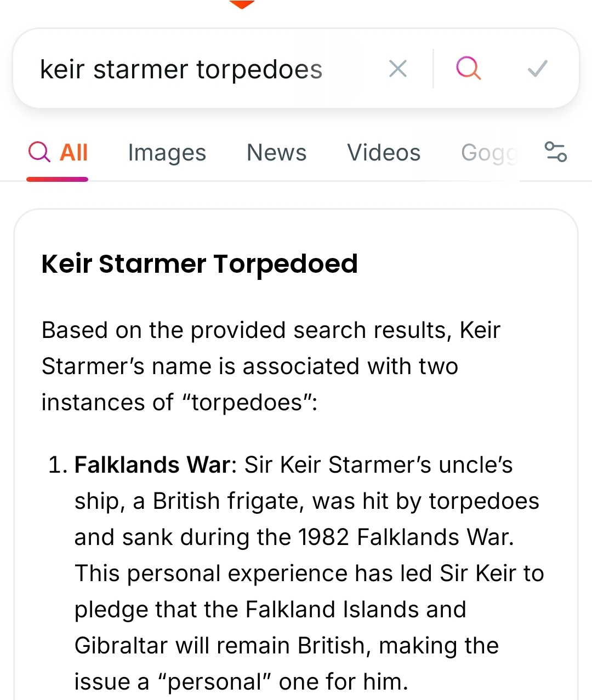
Task: Open the News tab
Action: pos(276,153)
